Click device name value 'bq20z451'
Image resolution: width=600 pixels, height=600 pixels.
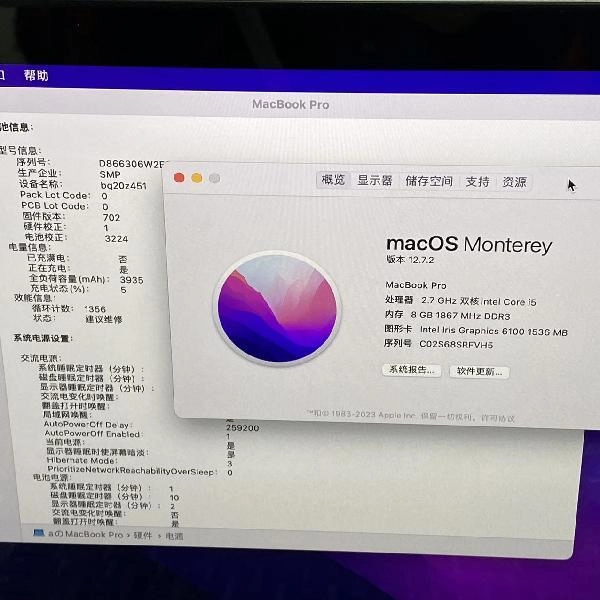pos(123,186)
